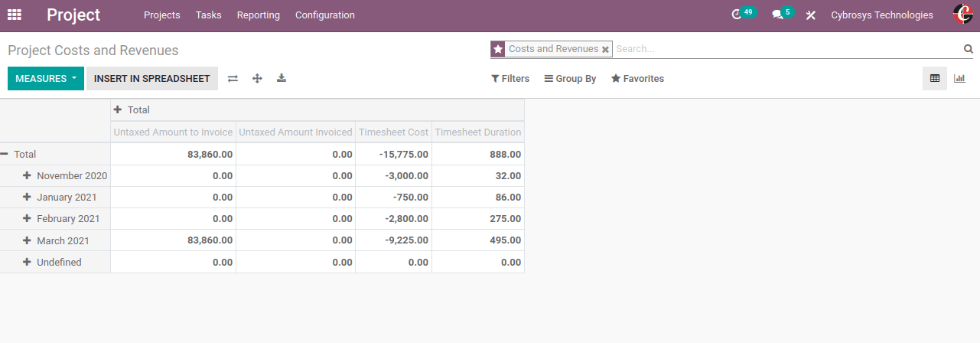The width and height of the screenshot is (980, 343).
Task: Sort by Timesheet Duration column
Action: pyautogui.click(x=478, y=132)
